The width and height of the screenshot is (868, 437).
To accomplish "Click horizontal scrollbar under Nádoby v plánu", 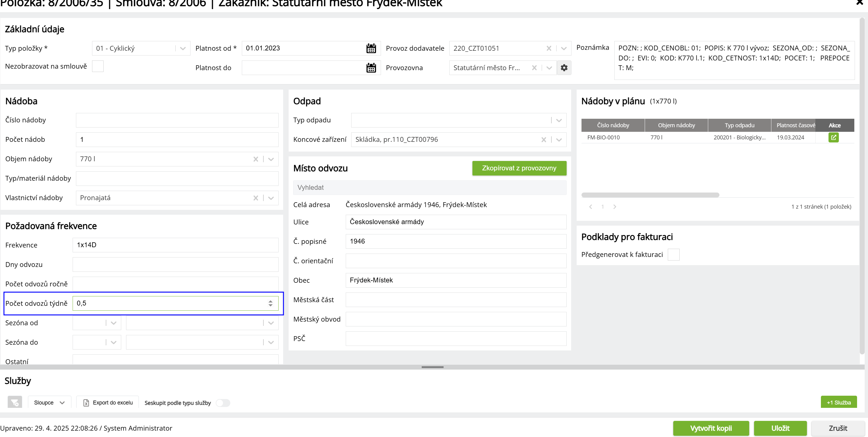I will click(x=650, y=195).
